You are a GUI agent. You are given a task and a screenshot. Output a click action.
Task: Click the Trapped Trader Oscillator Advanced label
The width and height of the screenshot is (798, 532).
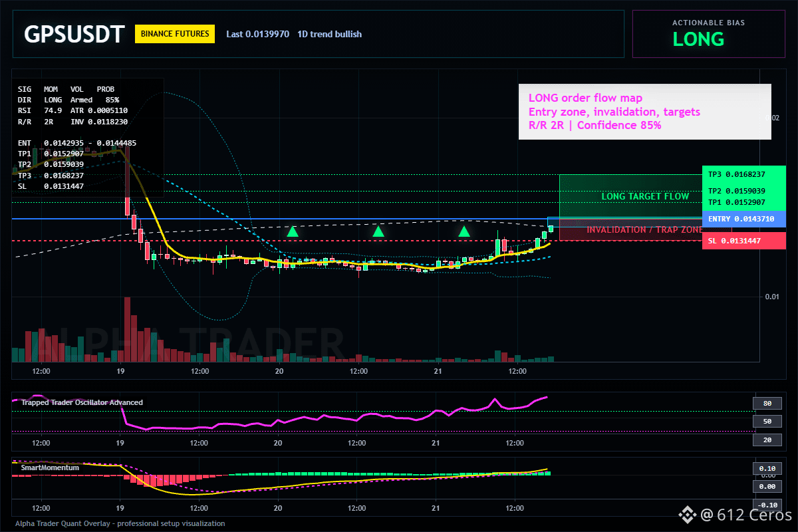[x=82, y=402]
